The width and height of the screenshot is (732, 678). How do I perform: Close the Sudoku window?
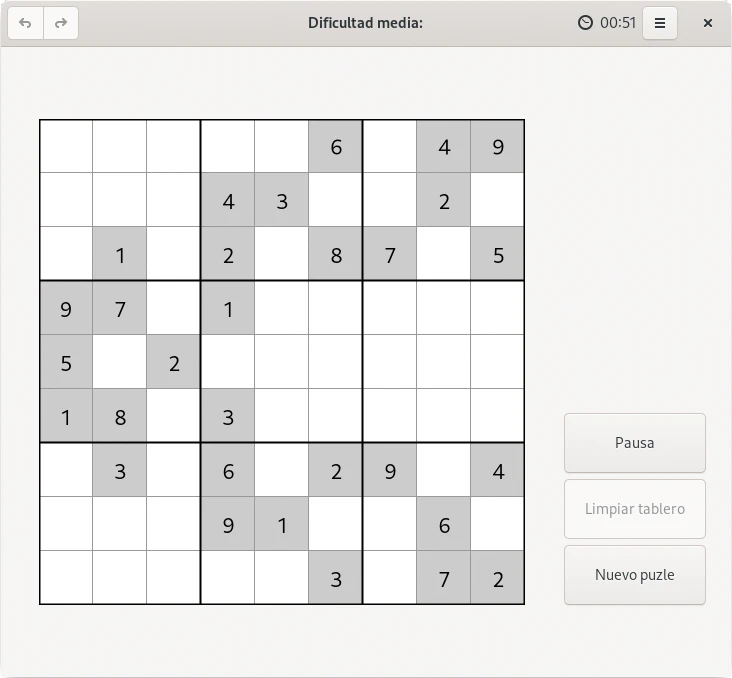click(708, 23)
